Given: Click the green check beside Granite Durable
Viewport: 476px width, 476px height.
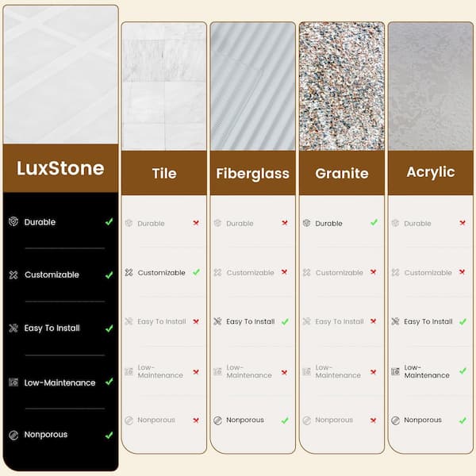Looking at the screenshot, I should 374,223.
